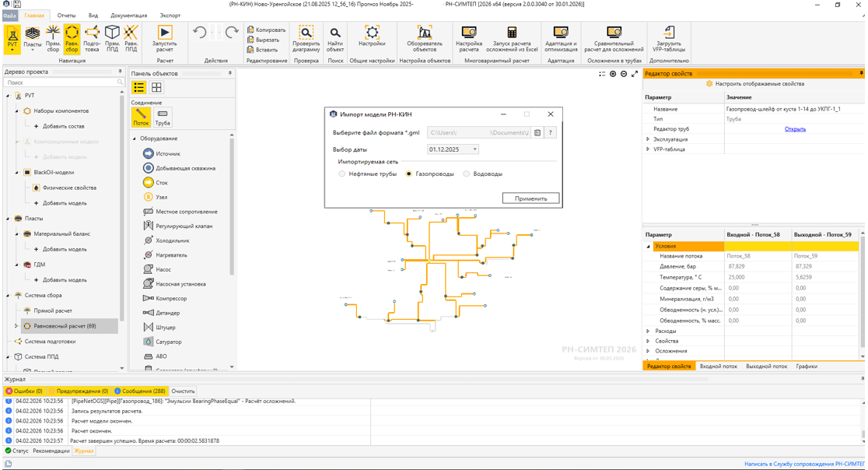Switch to the Отчеты ribbon tab

pyautogui.click(x=66, y=16)
